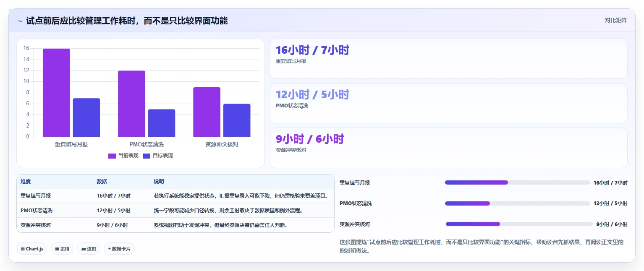Viewport: 644px width, 271px height.
Task: Click the 说明 table column header
Action: pyautogui.click(x=159, y=182)
